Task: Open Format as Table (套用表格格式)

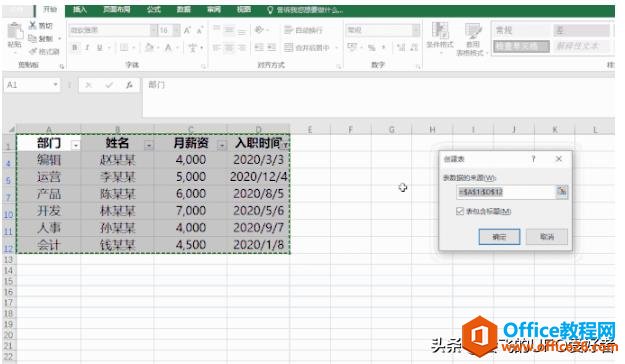Action: (473, 39)
